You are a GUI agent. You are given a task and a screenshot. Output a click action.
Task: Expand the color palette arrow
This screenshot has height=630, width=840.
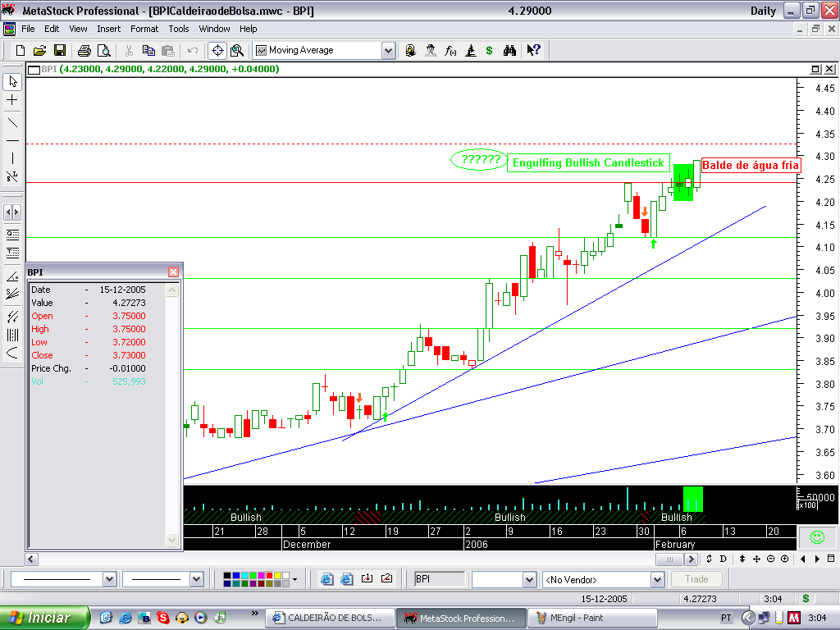coord(294,579)
